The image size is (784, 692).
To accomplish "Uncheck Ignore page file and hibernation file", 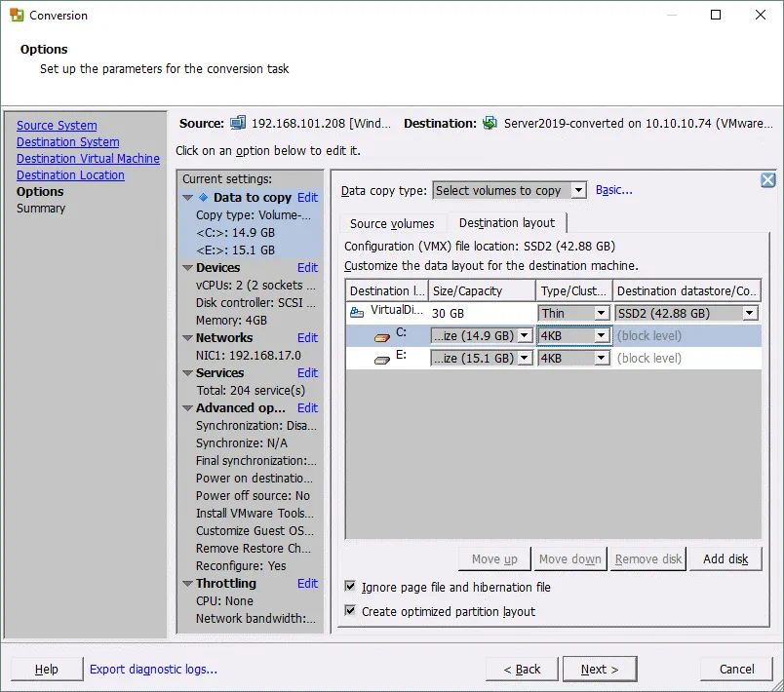I will (x=350, y=588).
